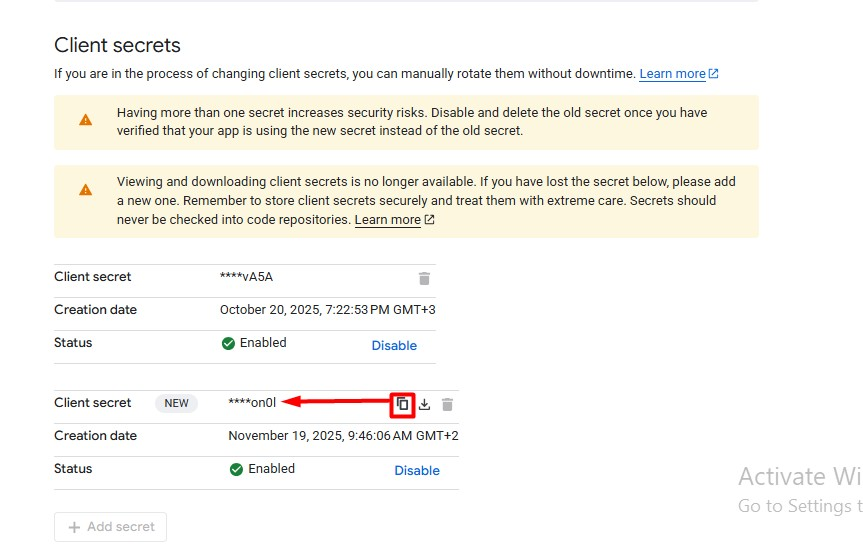Select the masked secret text ****vA5A
Viewport: 863px width, 548px height.
[x=246, y=277]
